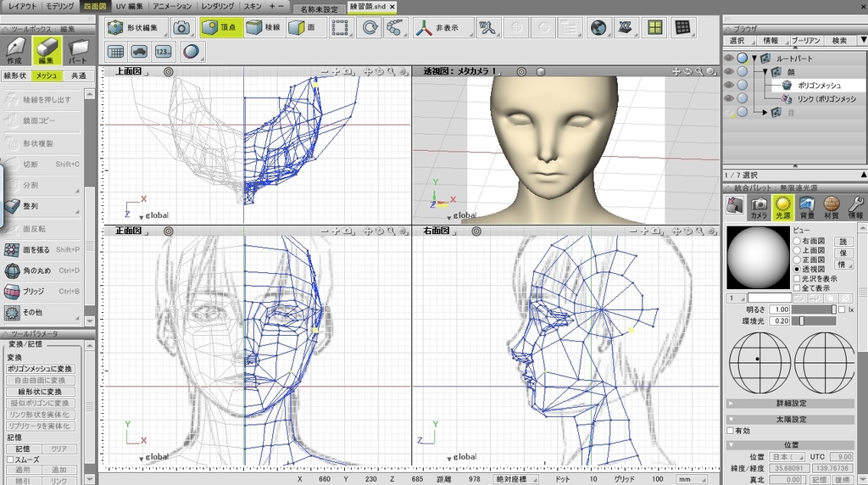The width and height of the screenshot is (868, 485).
Task: Adjust the 明るさ brightness slider
Action: [x=833, y=309]
